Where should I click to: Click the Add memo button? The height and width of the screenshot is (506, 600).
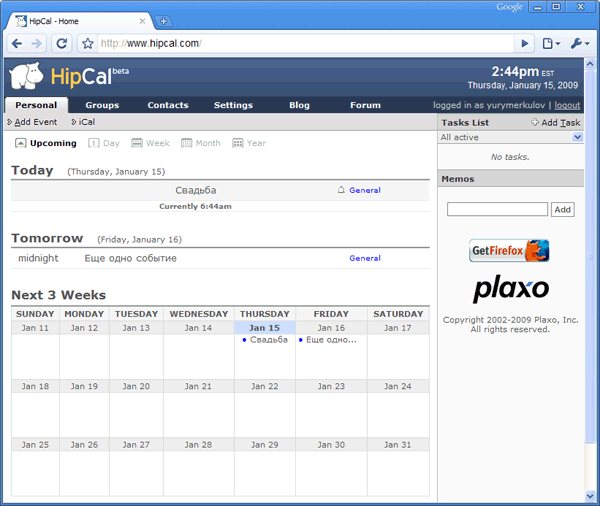click(562, 209)
